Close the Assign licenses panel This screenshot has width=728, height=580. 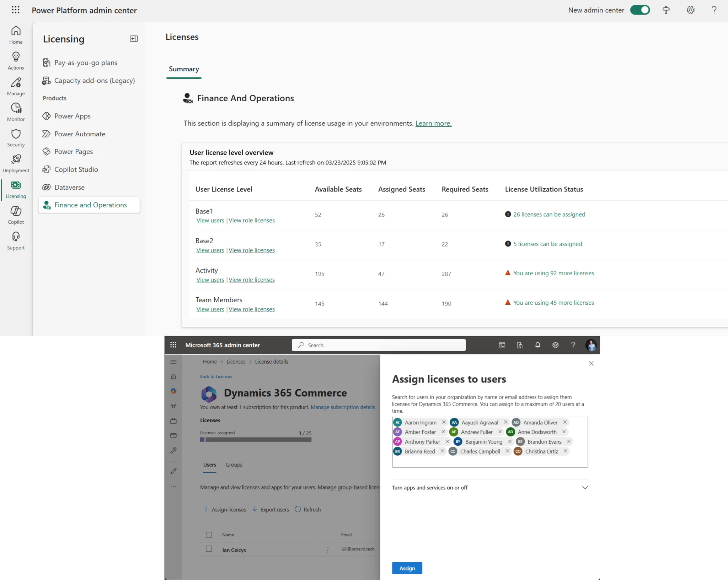coord(591,363)
